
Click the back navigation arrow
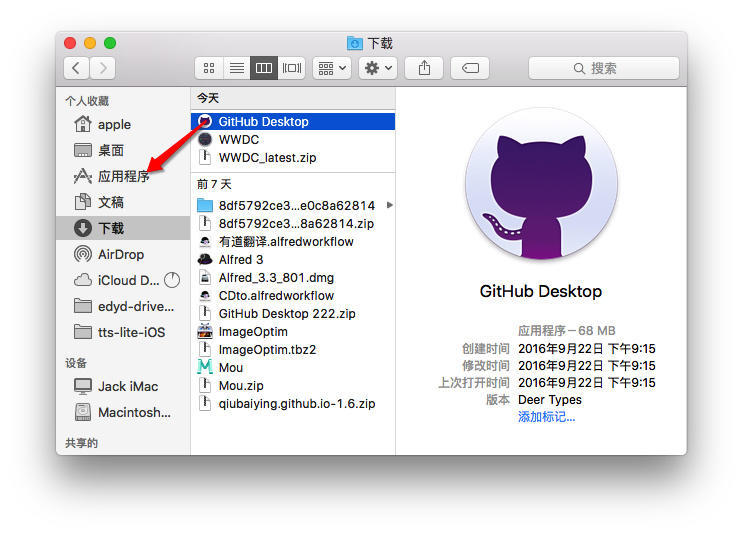pos(77,68)
